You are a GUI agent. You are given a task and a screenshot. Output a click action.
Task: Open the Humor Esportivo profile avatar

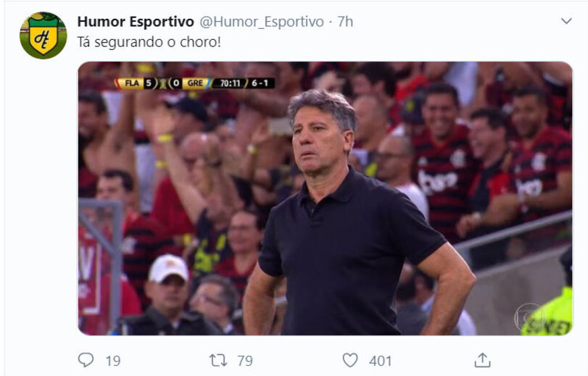click(x=43, y=35)
